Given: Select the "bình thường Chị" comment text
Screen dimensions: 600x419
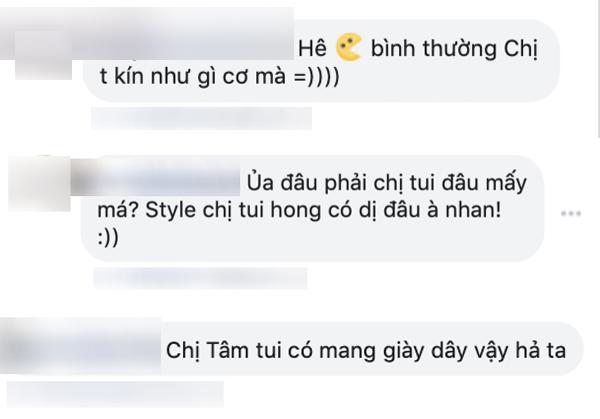Looking at the screenshot, I should 454,49.
